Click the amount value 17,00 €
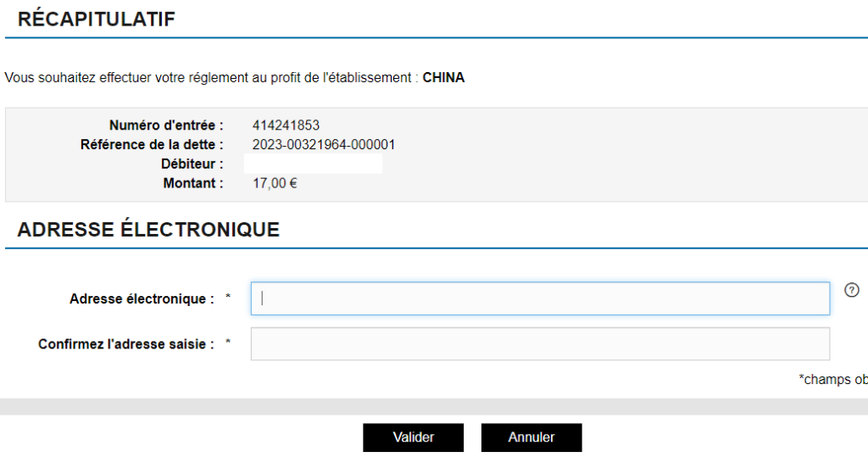The width and height of the screenshot is (868, 457). coord(275,182)
